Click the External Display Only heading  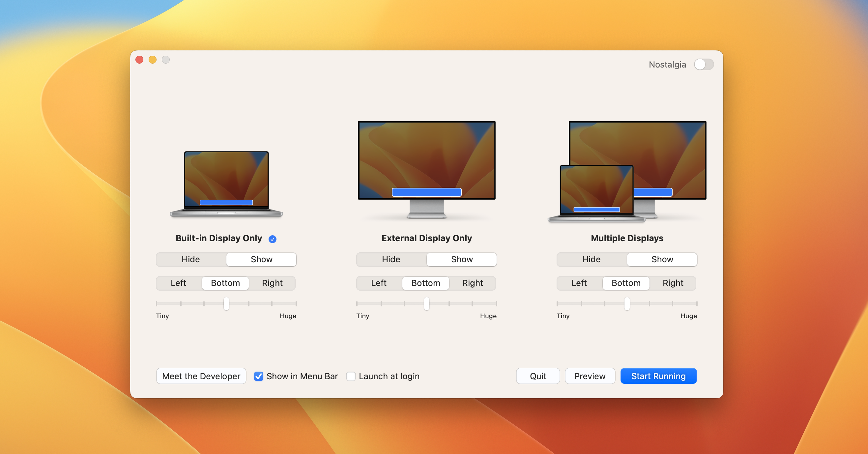pos(427,238)
